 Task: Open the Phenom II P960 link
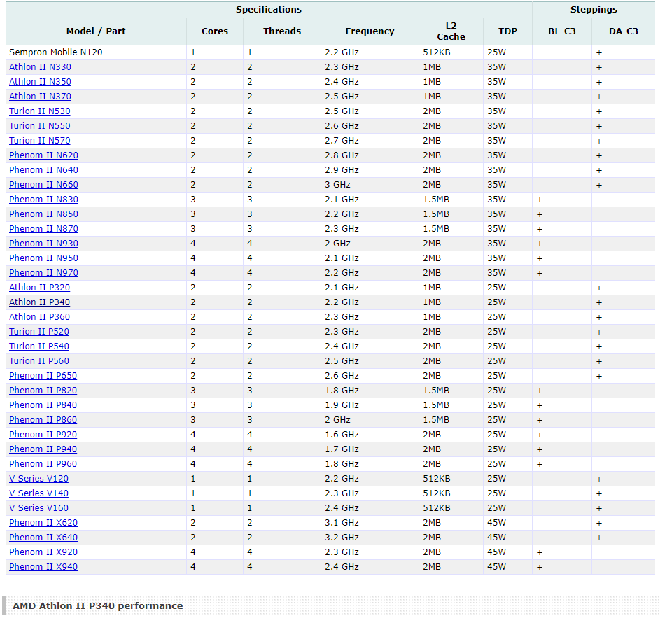(x=43, y=465)
